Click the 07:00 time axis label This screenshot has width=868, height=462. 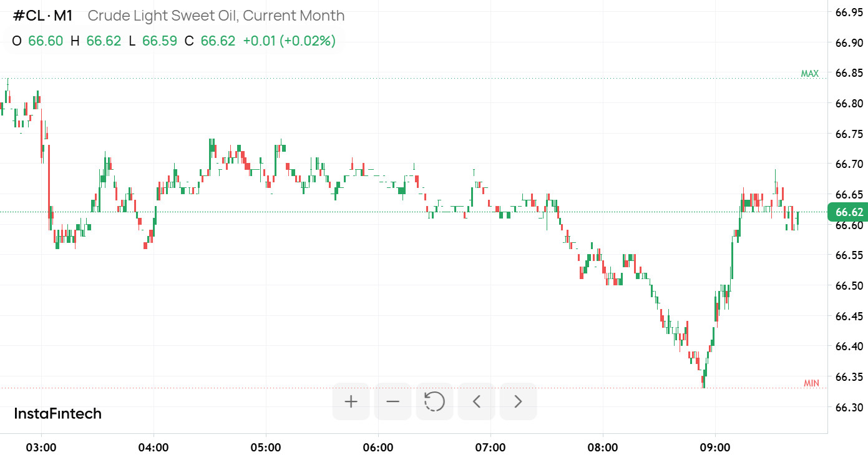[x=490, y=447]
